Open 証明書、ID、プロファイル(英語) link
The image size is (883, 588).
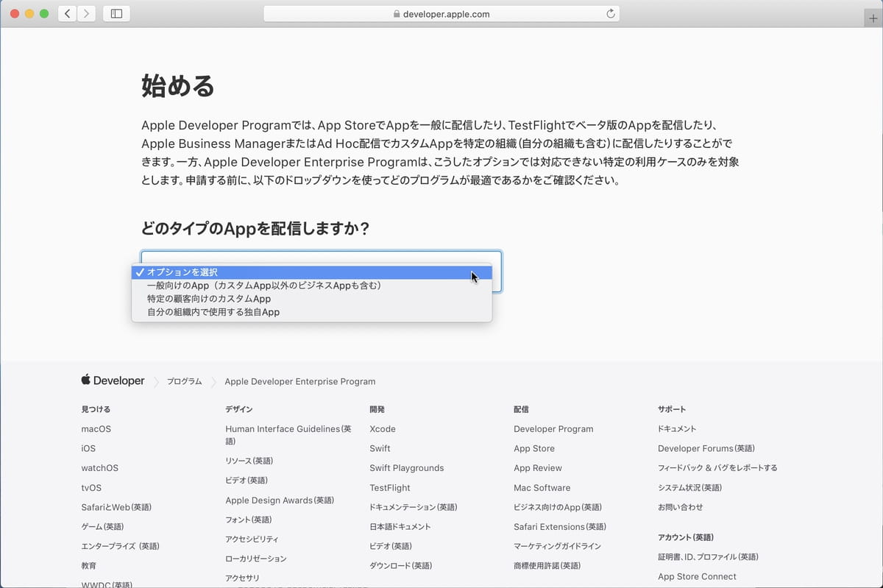[x=709, y=557]
